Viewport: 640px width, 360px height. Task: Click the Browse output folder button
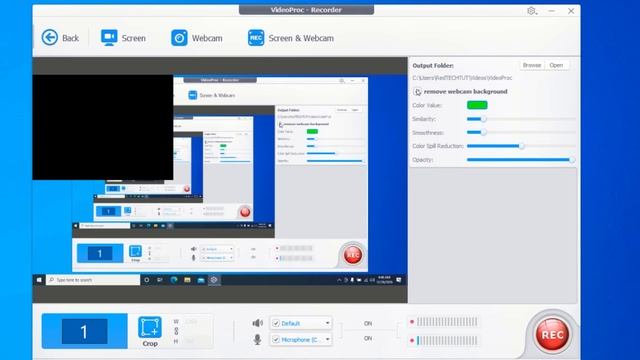point(531,65)
